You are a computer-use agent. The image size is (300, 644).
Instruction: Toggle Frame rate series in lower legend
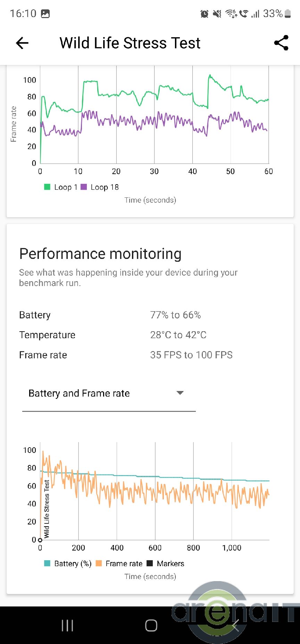(x=119, y=563)
